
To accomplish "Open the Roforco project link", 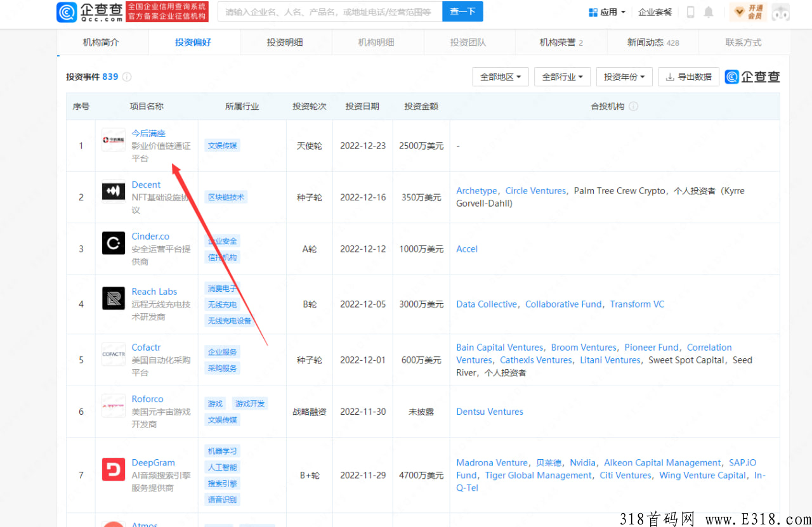I will (x=147, y=399).
